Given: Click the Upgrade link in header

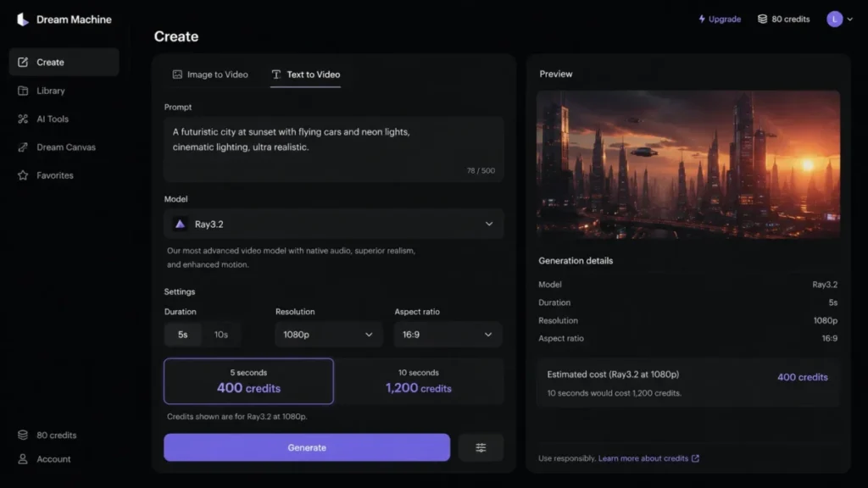Looking at the screenshot, I should (719, 19).
